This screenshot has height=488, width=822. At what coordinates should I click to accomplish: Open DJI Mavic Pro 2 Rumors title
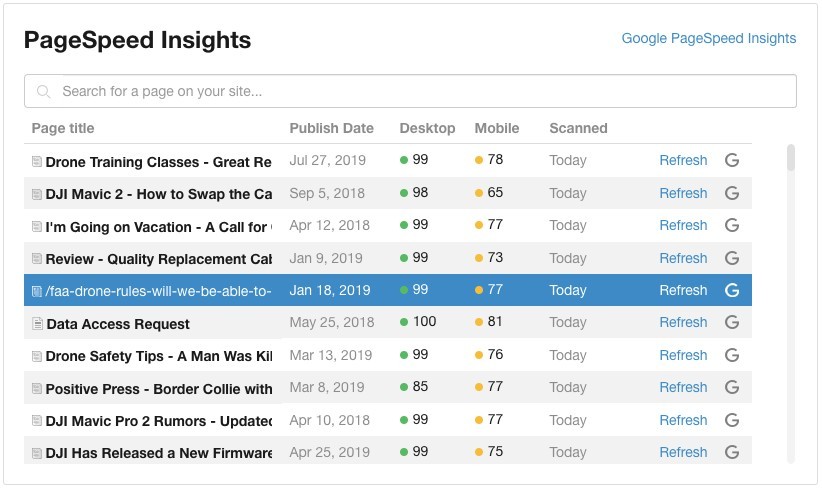click(x=158, y=421)
